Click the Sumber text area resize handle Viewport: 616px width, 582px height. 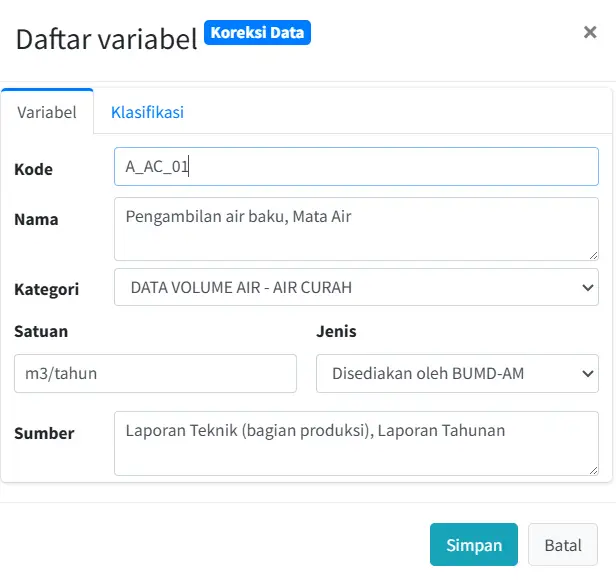[592, 468]
